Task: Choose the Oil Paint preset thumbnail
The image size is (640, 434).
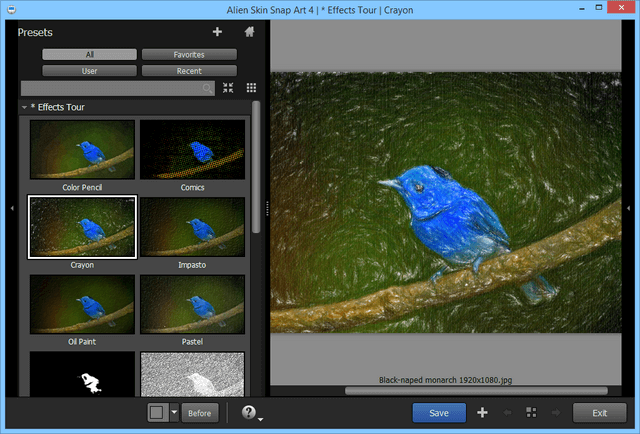Action: [x=82, y=304]
